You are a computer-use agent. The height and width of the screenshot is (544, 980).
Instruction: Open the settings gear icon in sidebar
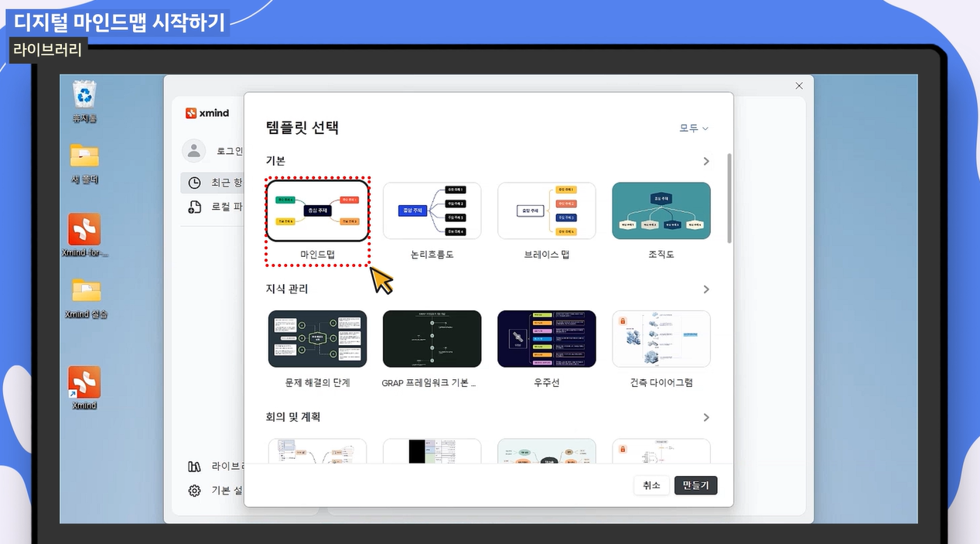(x=195, y=491)
